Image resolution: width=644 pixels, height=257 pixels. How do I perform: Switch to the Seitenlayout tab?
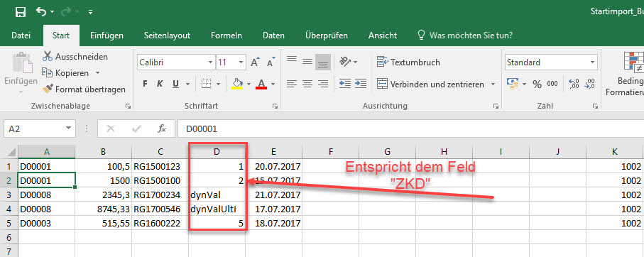pos(167,35)
